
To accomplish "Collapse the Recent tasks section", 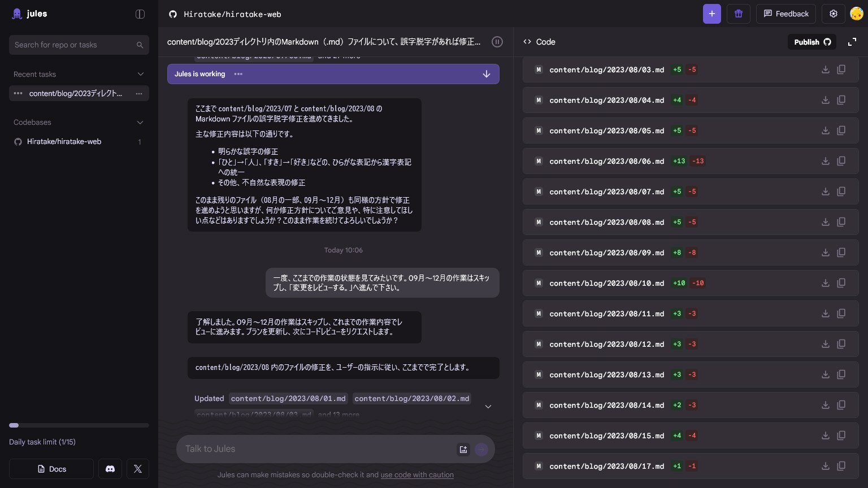I will (141, 74).
